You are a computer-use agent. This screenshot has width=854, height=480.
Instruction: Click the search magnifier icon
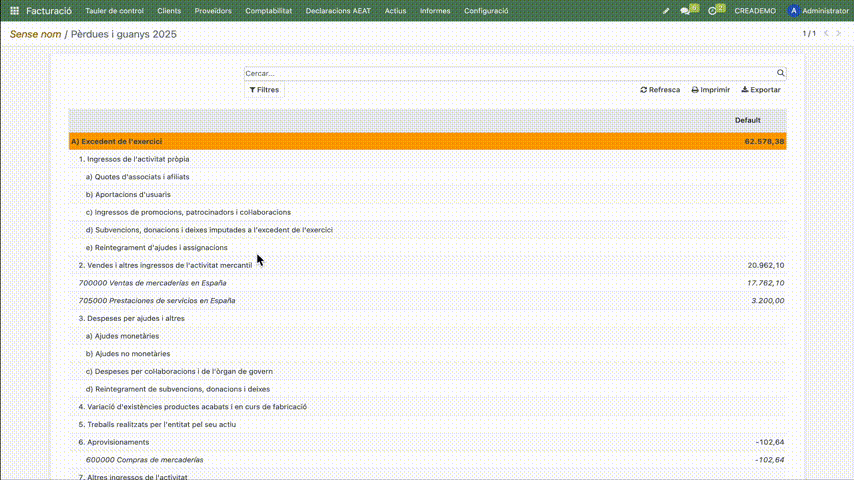(781, 73)
